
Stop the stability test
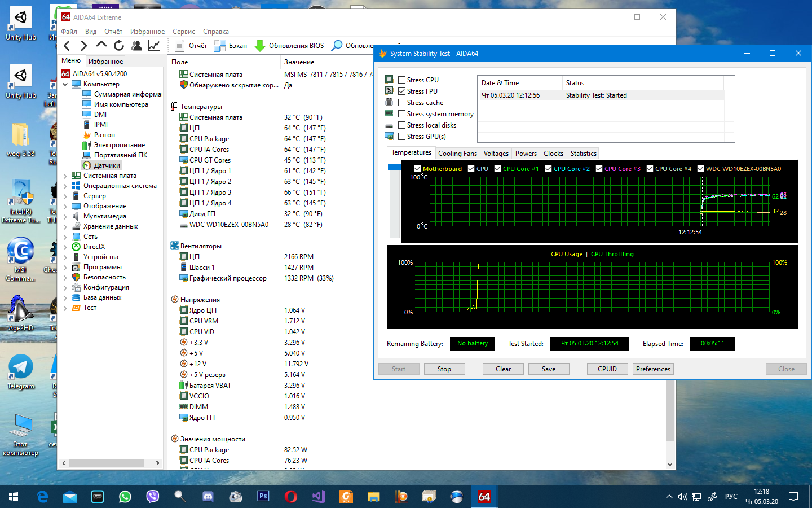tap(444, 369)
